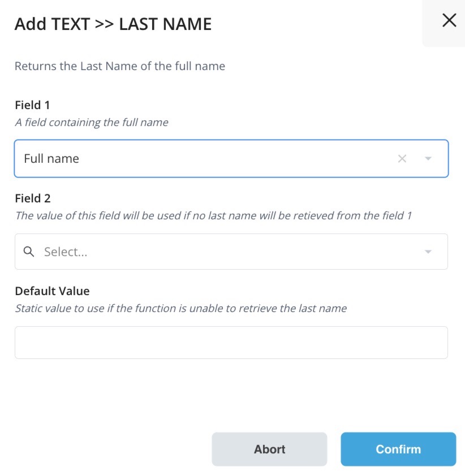
Task: Click the blue Confirm button
Action: 398,449
